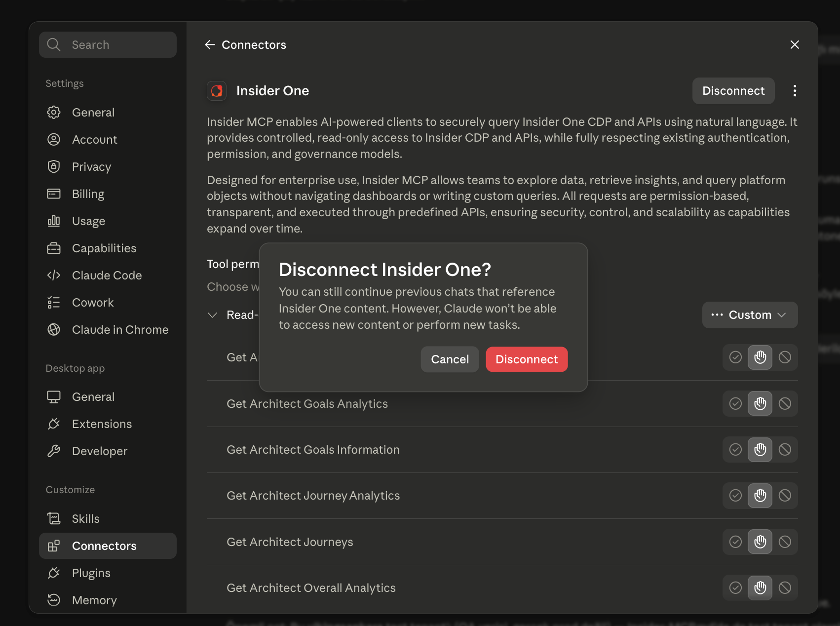Click the Skills scroll icon
The width and height of the screenshot is (840, 626).
[54, 519]
